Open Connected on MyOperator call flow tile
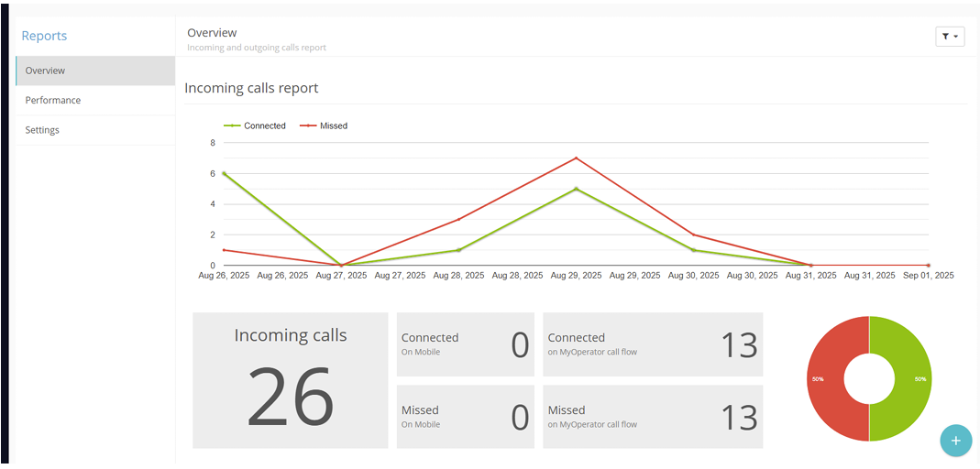 pyautogui.click(x=652, y=344)
